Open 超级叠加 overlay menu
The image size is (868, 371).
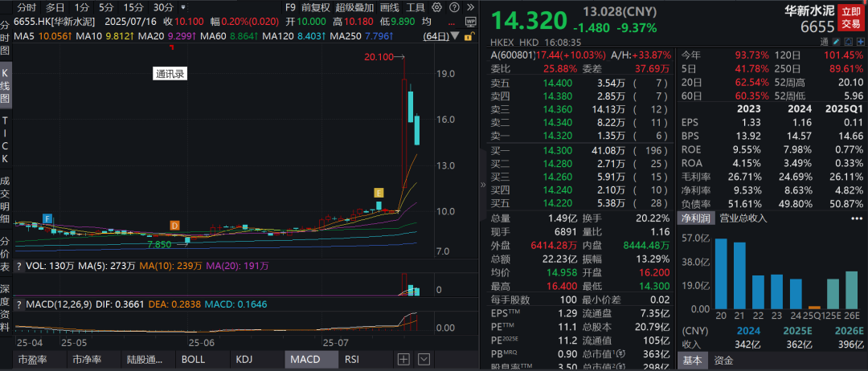pyautogui.click(x=354, y=8)
